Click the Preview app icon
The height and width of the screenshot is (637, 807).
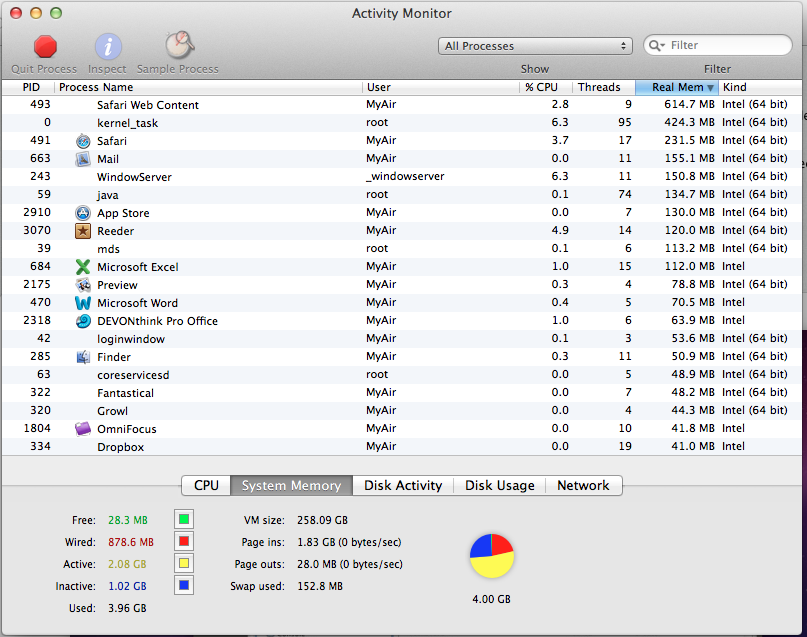pos(83,285)
